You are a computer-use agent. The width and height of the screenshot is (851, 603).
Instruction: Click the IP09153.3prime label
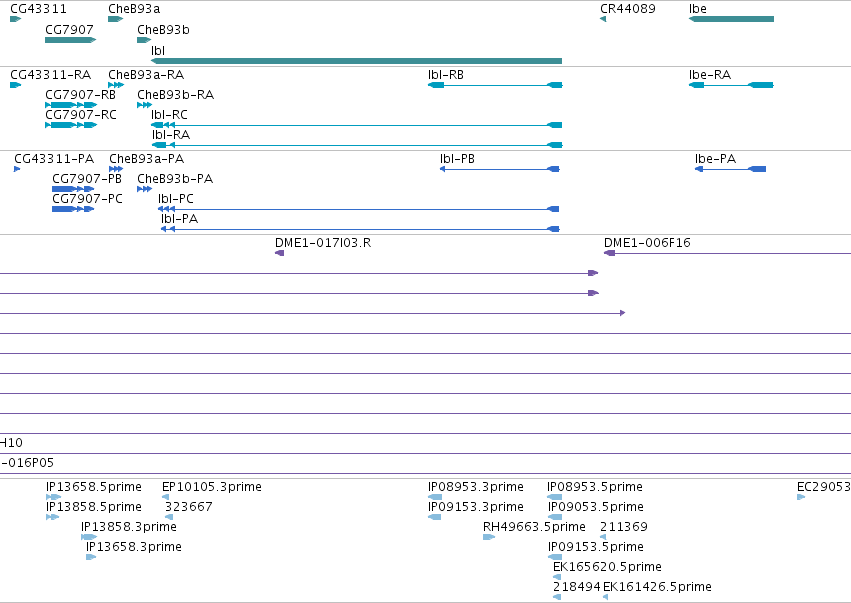476,506
